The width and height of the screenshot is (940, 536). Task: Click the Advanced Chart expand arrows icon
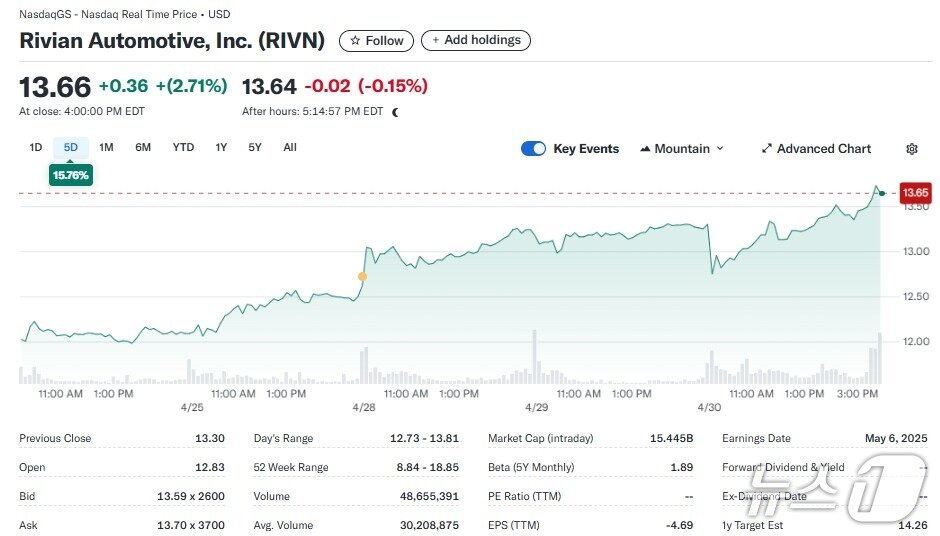pos(767,149)
